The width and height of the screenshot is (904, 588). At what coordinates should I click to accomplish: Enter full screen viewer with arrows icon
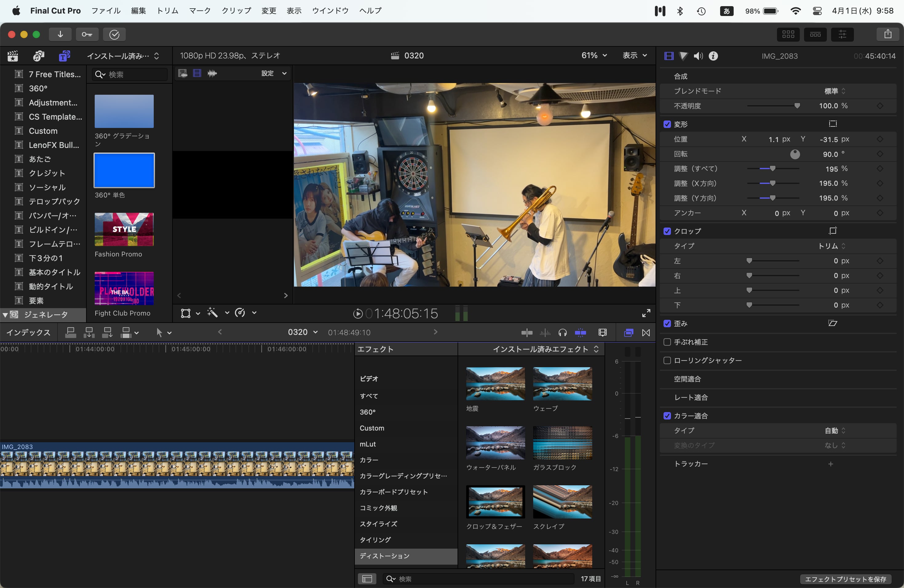tap(646, 313)
